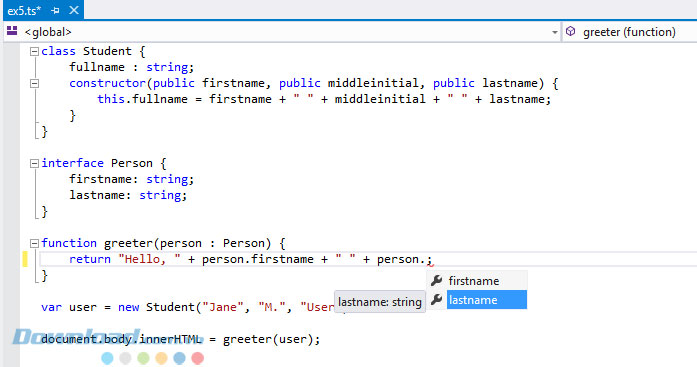Viewport: 697px width, 367px height.
Task: Click the return "Hello, " statement line
Action: tap(250, 259)
